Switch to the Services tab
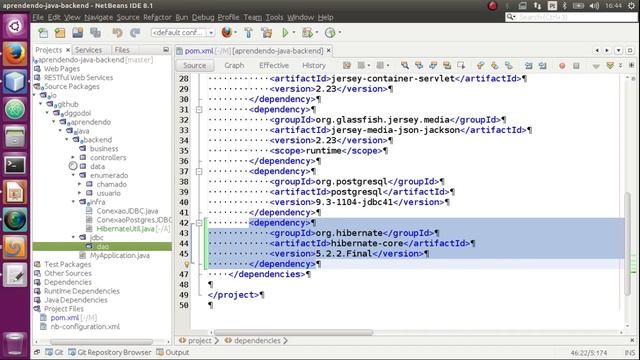640x360 pixels. tap(89, 50)
